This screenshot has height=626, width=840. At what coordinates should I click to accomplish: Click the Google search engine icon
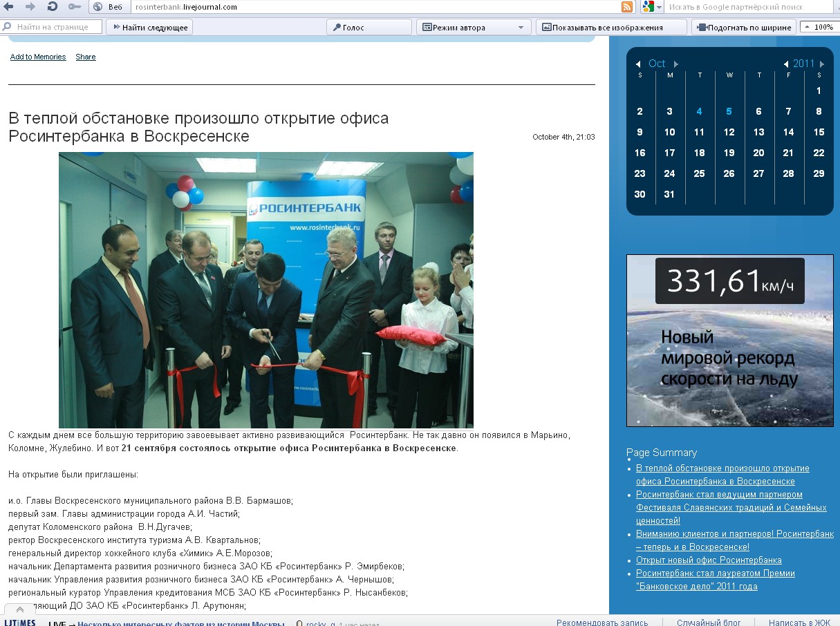(x=648, y=7)
